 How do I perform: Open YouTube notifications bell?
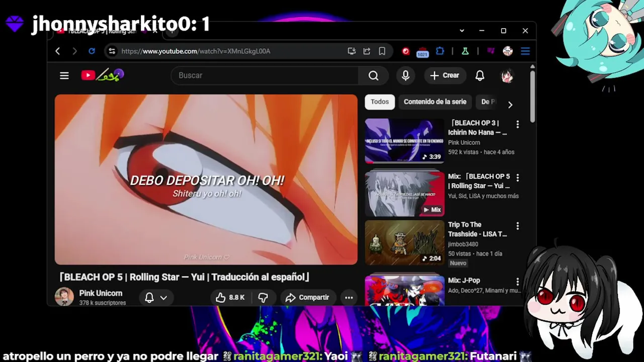click(x=480, y=75)
